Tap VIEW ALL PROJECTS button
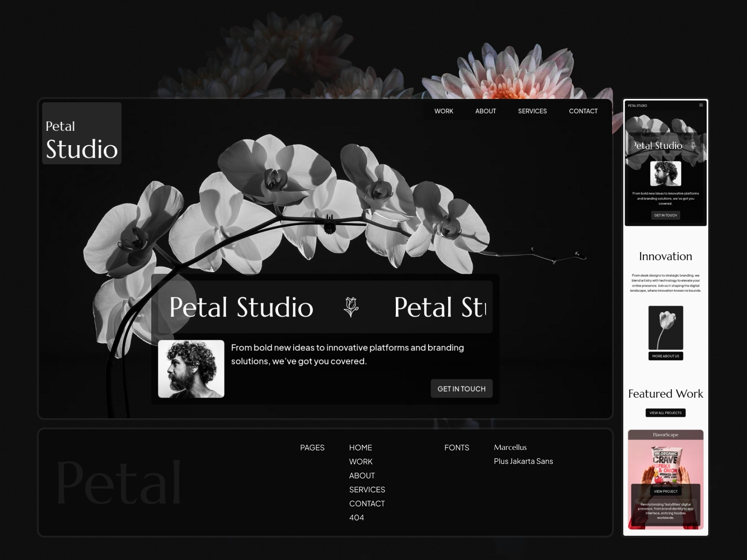747x560 pixels. click(x=665, y=413)
